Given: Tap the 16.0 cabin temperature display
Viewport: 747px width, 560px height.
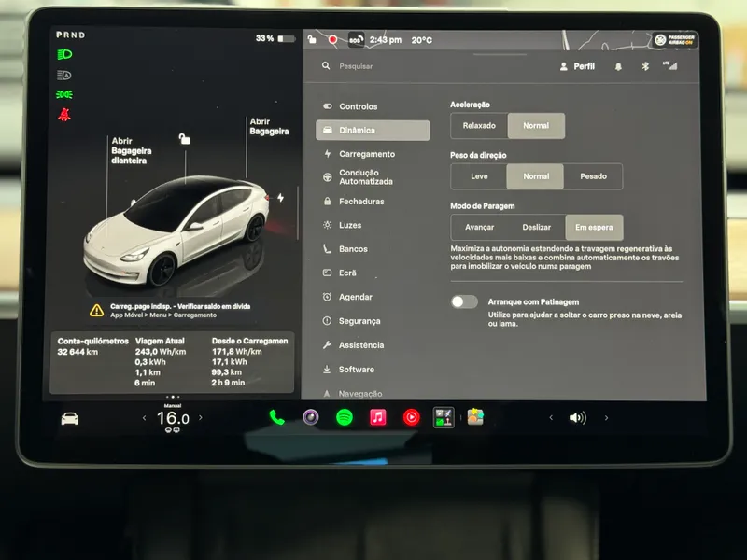Looking at the screenshot, I should tap(173, 418).
